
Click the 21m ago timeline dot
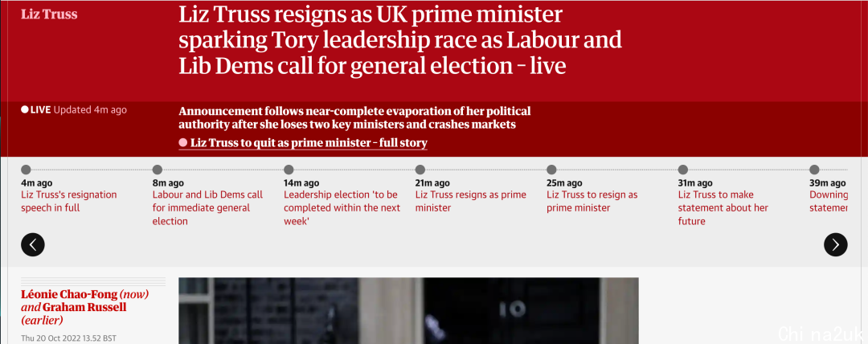tap(420, 170)
